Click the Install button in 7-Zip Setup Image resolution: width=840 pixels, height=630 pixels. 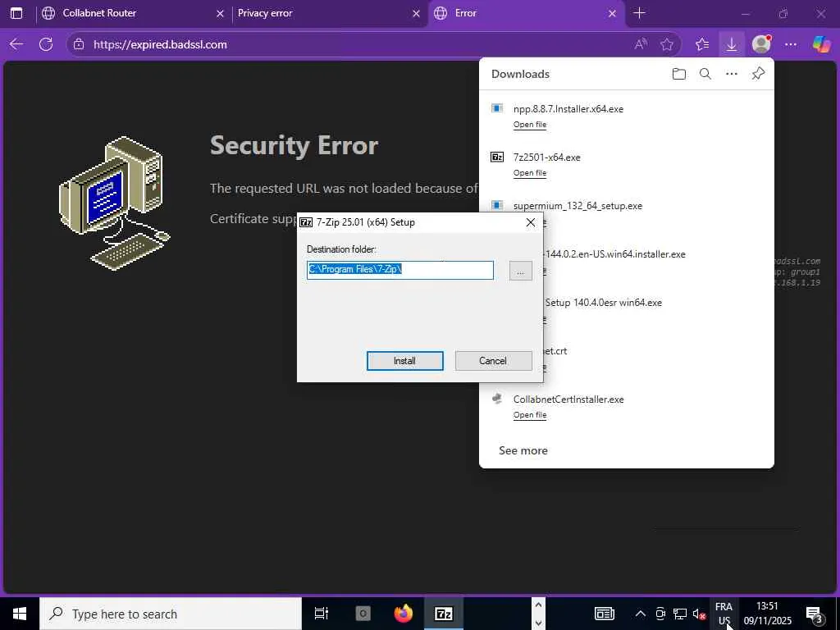(404, 361)
